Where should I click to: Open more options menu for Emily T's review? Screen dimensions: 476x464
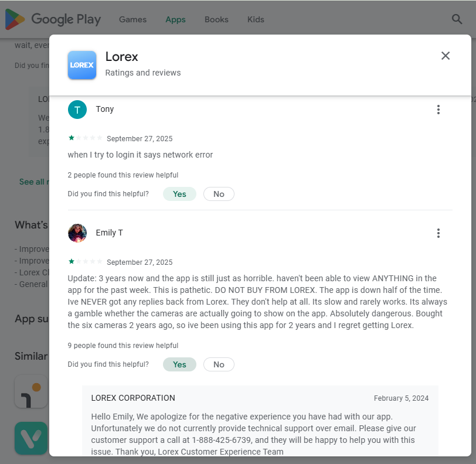pyautogui.click(x=438, y=233)
